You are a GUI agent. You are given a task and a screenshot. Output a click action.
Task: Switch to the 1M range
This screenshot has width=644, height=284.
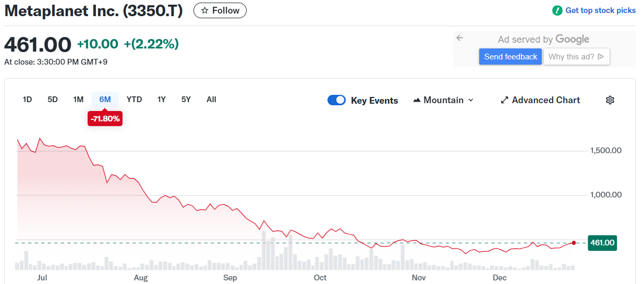[78, 100]
